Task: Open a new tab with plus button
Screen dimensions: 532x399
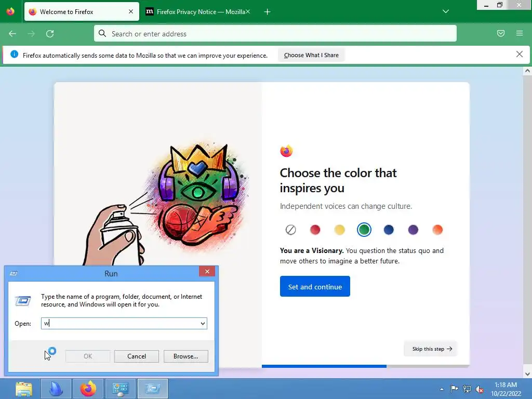Action: [x=268, y=12]
